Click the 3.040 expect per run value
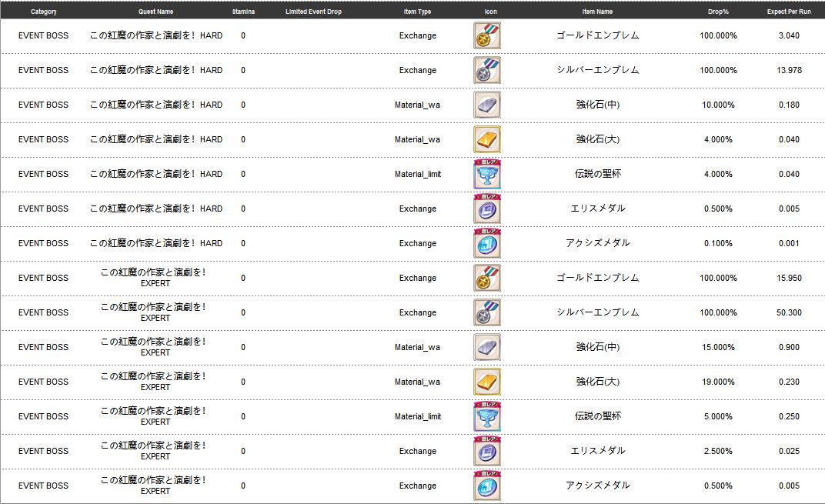 pos(789,35)
